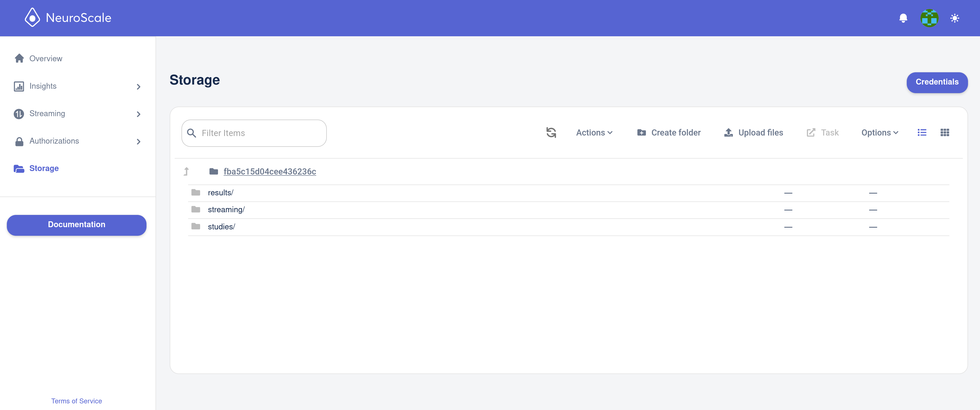Focus the Filter Items search field

pyautogui.click(x=254, y=133)
